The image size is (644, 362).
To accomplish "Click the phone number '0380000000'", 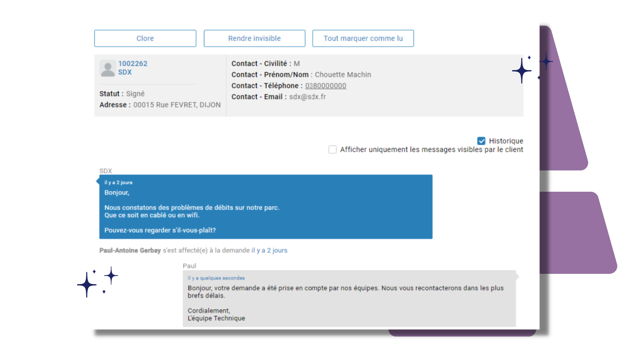I will (326, 86).
